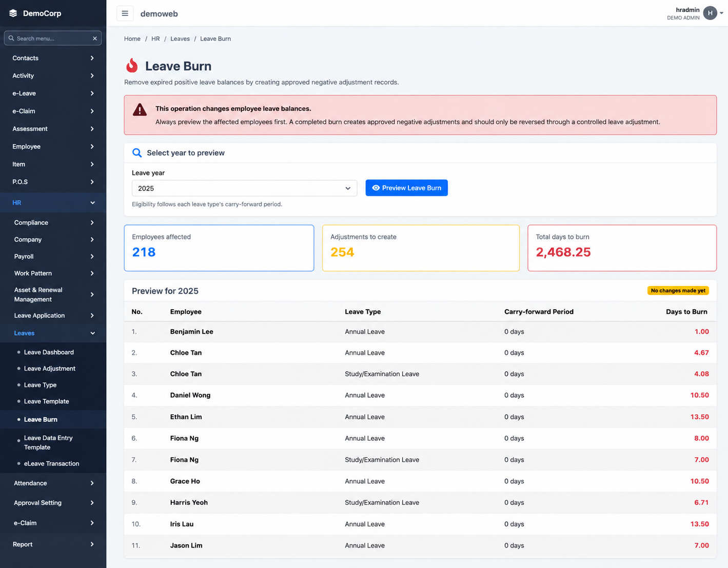Expand the Item menu

[x=53, y=164]
